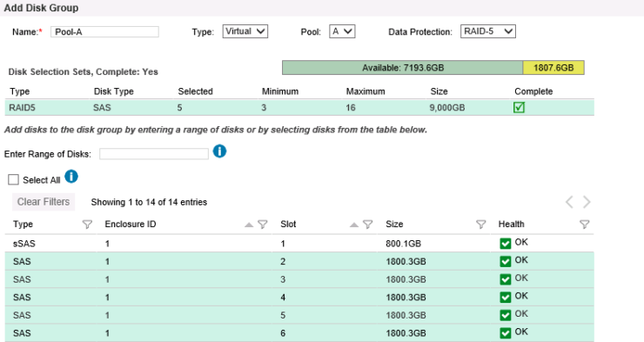Go to next page of disk entries

pyautogui.click(x=587, y=202)
